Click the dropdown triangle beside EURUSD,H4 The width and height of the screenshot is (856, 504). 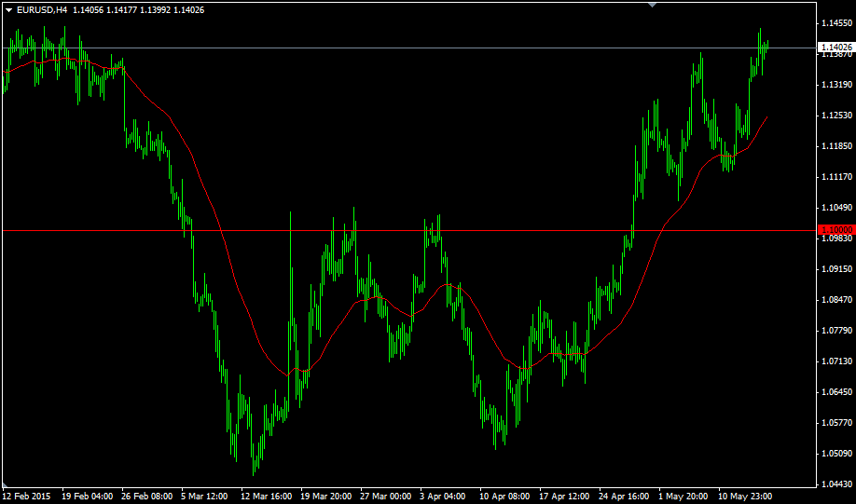[x=8, y=10]
